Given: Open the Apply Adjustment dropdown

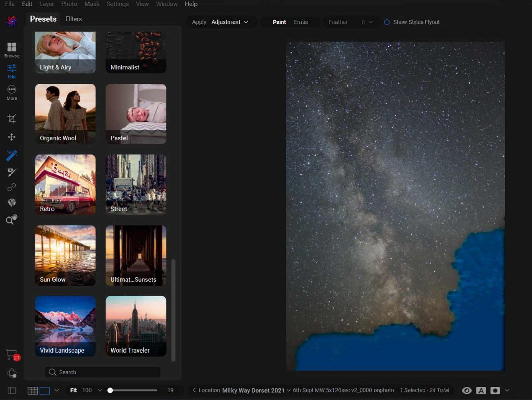Looking at the screenshot, I should click(x=230, y=22).
